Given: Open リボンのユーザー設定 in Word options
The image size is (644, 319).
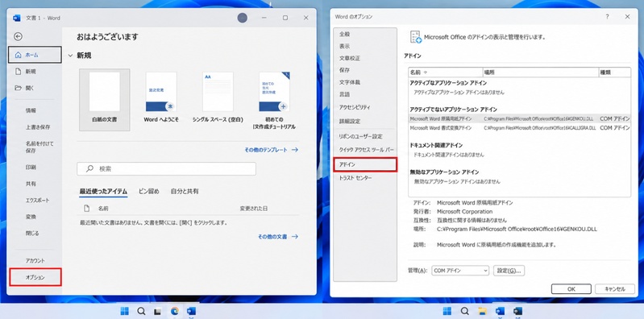Looking at the screenshot, I should tap(360, 136).
